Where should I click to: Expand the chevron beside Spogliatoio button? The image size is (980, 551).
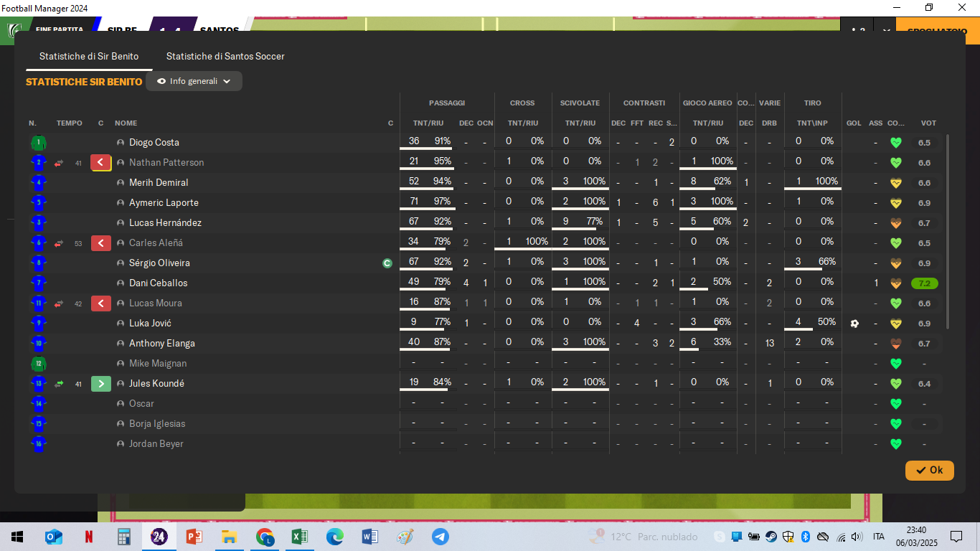pyautogui.click(x=887, y=31)
